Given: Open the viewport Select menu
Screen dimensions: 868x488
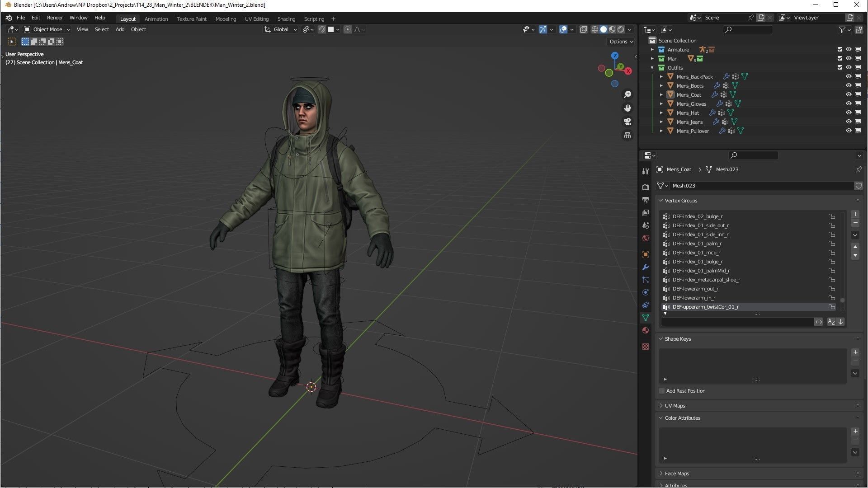Looking at the screenshot, I should [x=102, y=29].
